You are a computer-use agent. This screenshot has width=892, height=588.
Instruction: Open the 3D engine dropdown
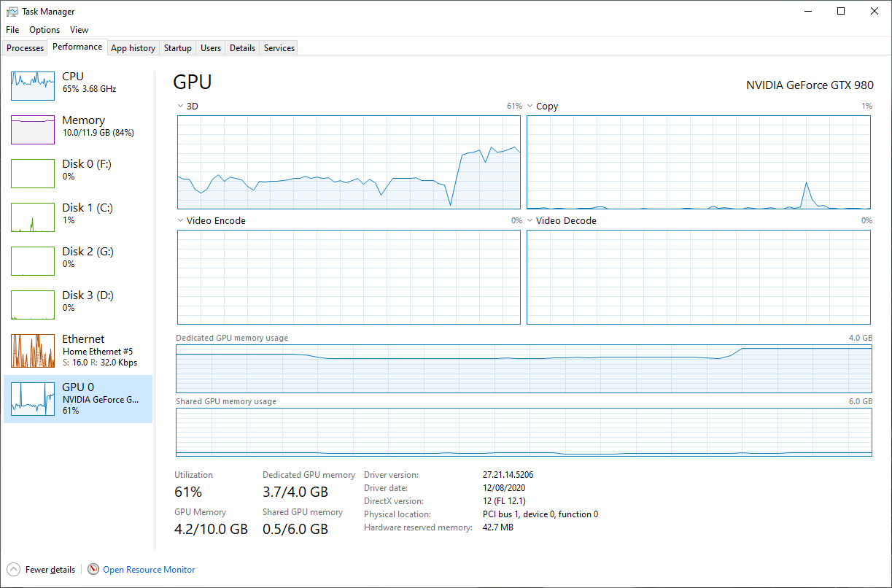tap(181, 107)
